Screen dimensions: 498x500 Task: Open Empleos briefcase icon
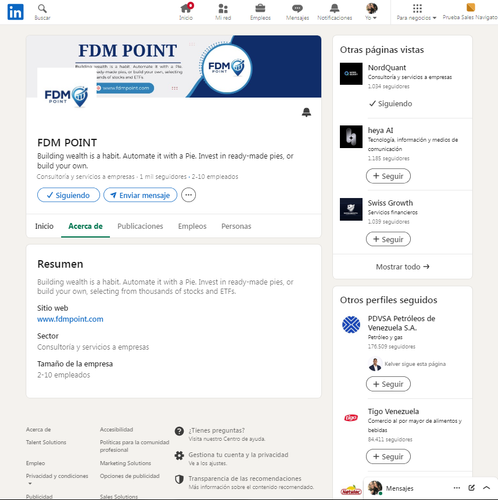pos(260,12)
